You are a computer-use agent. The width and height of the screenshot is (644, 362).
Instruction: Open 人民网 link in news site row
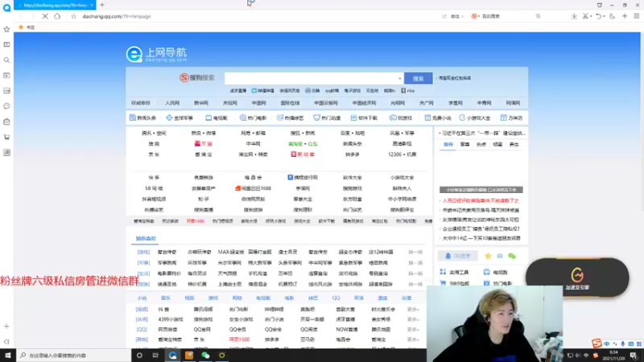(x=172, y=103)
